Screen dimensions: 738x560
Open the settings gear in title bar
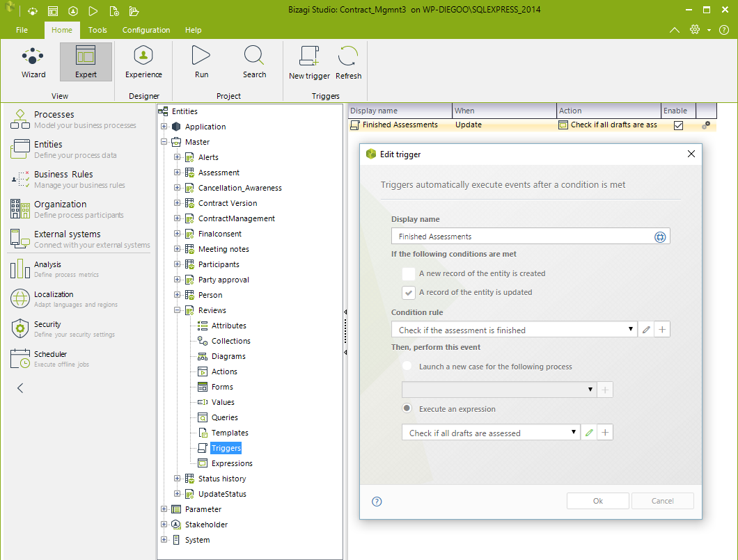[695, 30]
